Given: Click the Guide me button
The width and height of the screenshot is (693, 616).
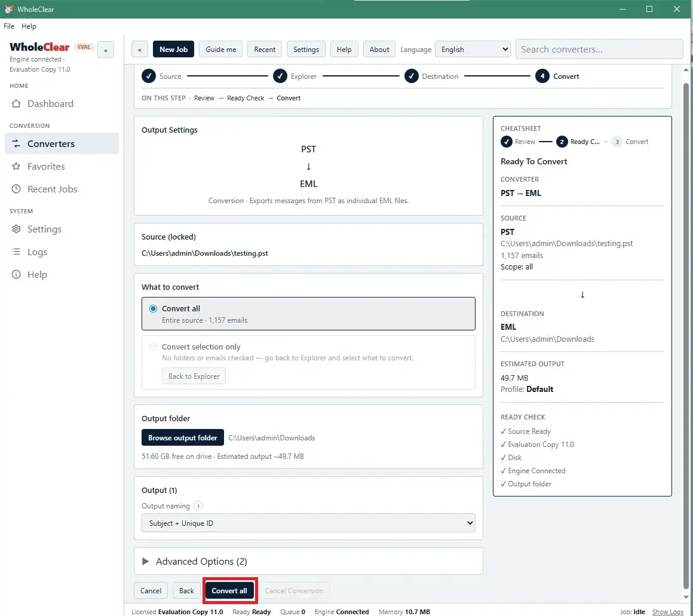Looking at the screenshot, I should [x=220, y=50].
